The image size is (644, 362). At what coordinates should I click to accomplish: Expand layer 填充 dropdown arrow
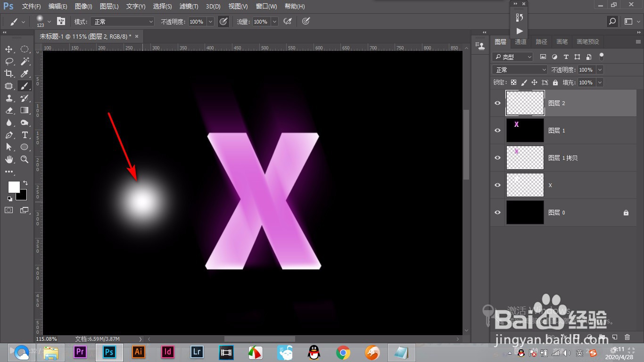pyautogui.click(x=600, y=82)
